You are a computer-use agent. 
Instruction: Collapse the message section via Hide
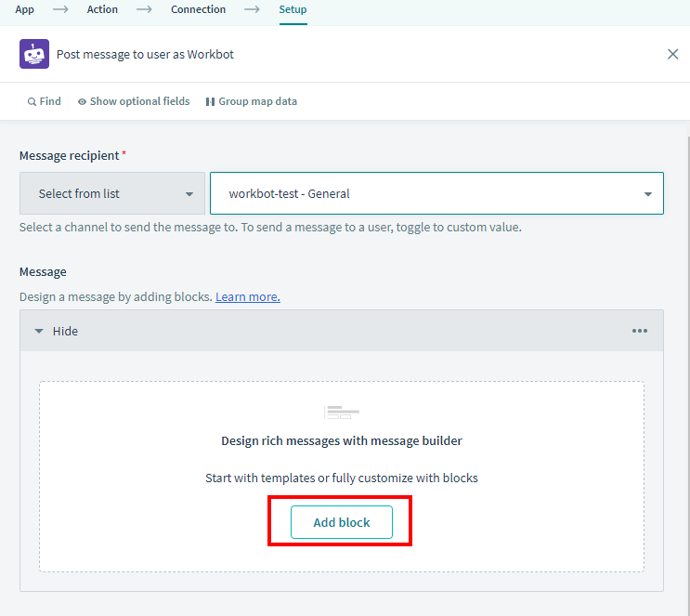pos(57,331)
